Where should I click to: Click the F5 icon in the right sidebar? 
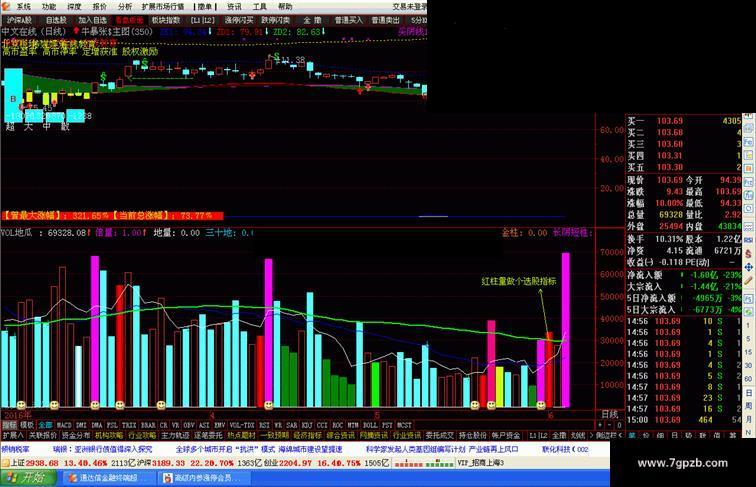(x=748, y=298)
